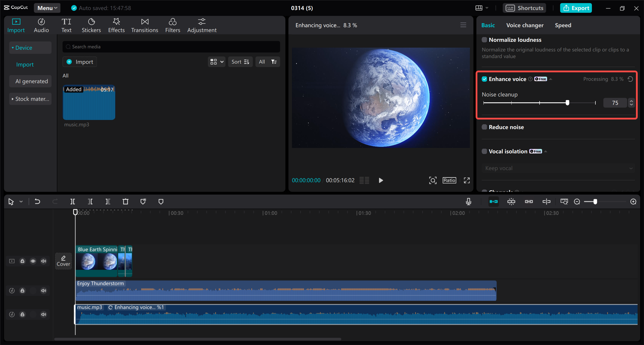Open the Speed tab
Image resolution: width=644 pixels, height=345 pixels.
563,25
